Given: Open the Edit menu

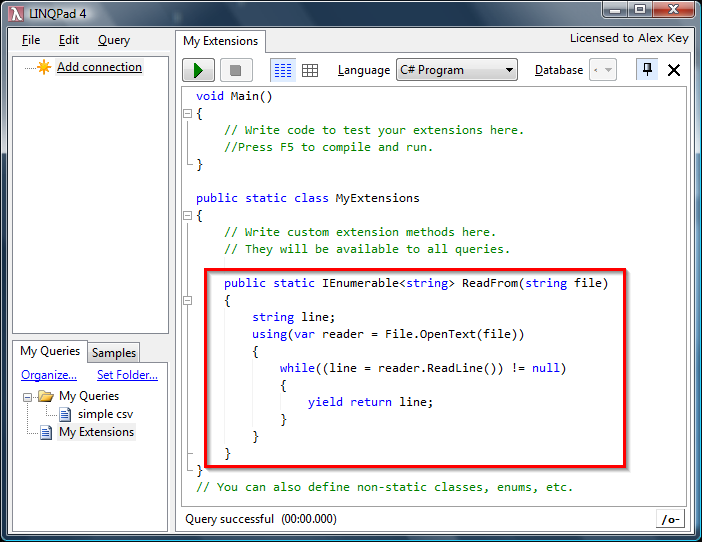Looking at the screenshot, I should click(68, 40).
